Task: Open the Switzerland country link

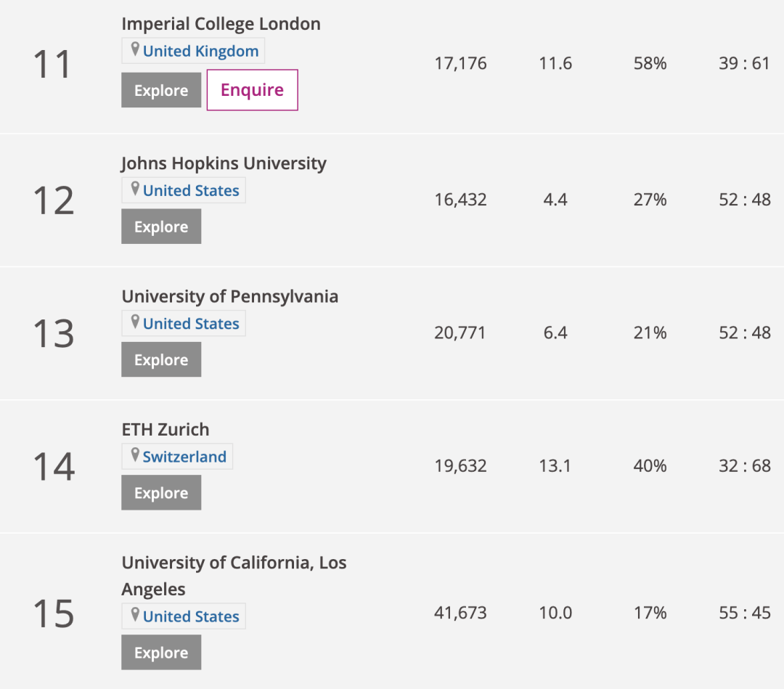Action: (184, 457)
